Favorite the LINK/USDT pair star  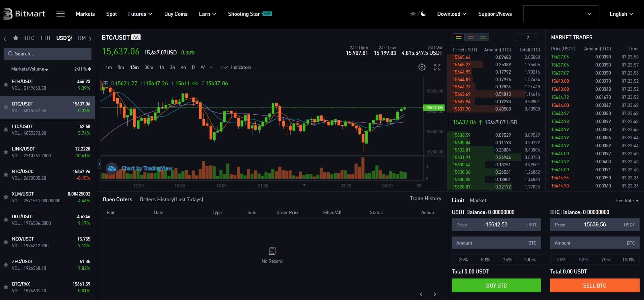click(x=6, y=152)
